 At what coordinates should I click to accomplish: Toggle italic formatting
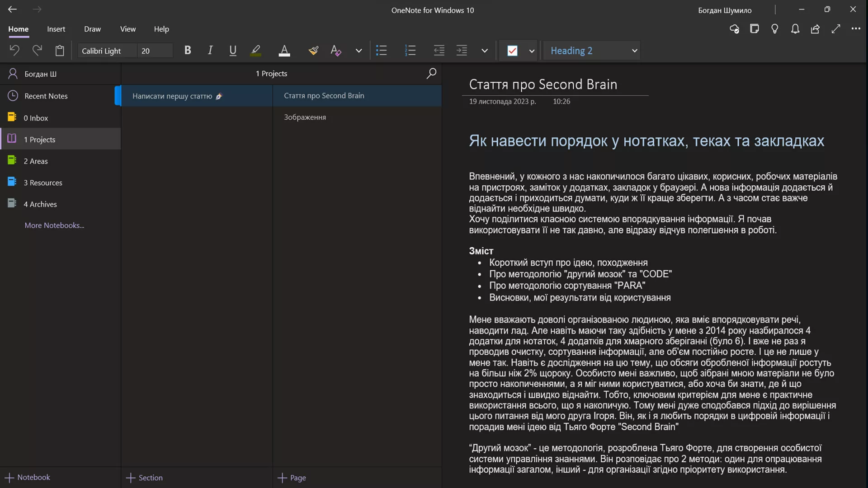(x=210, y=50)
